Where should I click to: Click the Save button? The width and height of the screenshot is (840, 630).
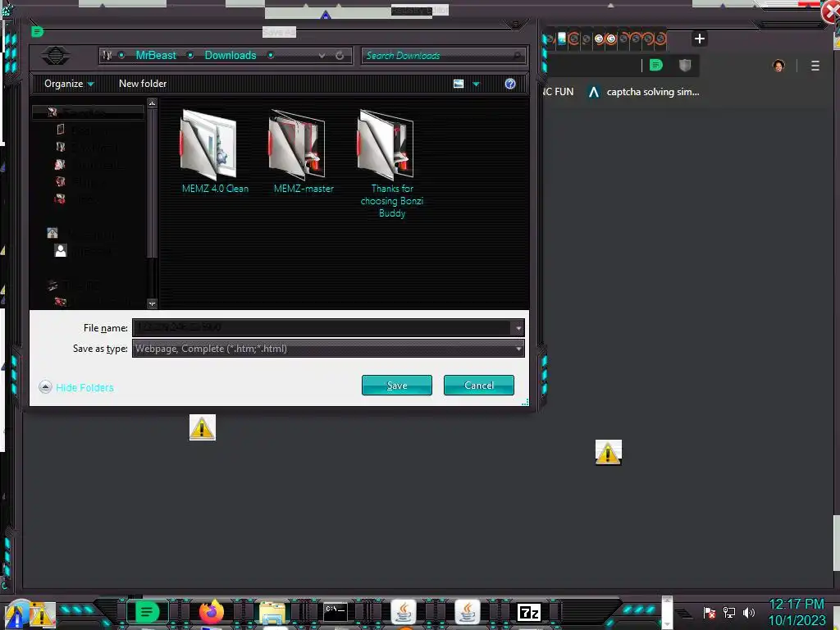(x=396, y=386)
